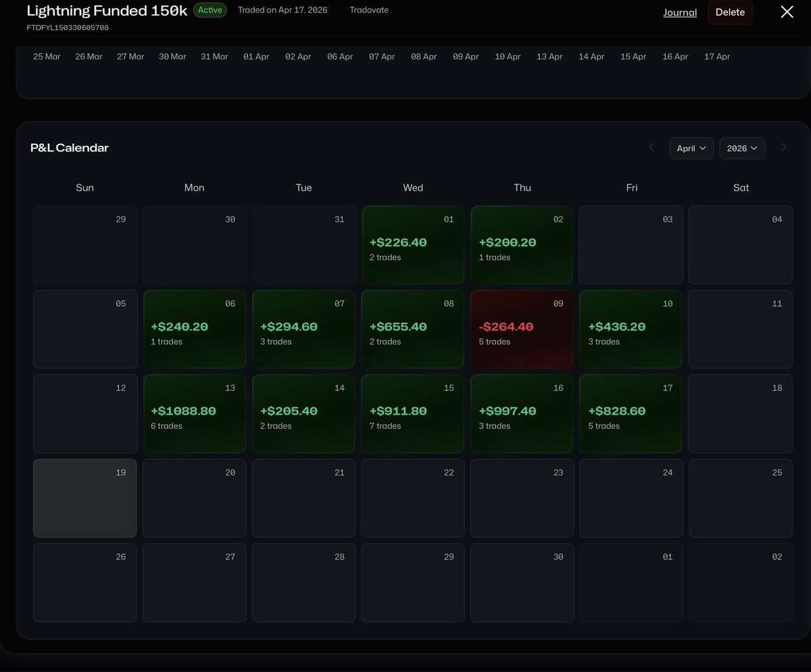
Task: Select the red April 09 loss cell
Action: point(522,330)
